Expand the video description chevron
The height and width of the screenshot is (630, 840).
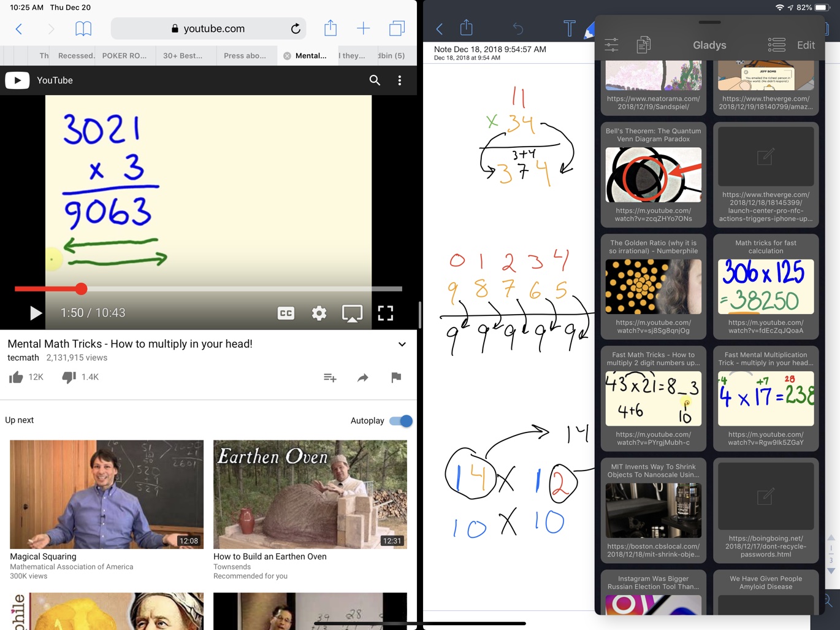pos(402,344)
